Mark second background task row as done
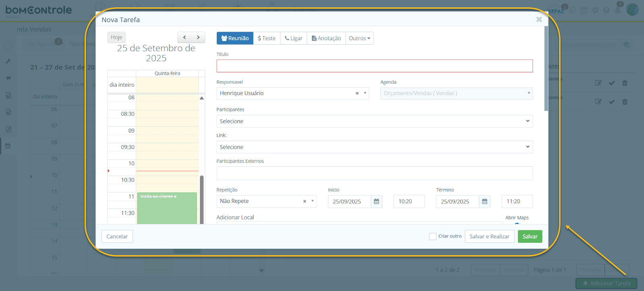The width and height of the screenshot is (644, 291). [612, 102]
